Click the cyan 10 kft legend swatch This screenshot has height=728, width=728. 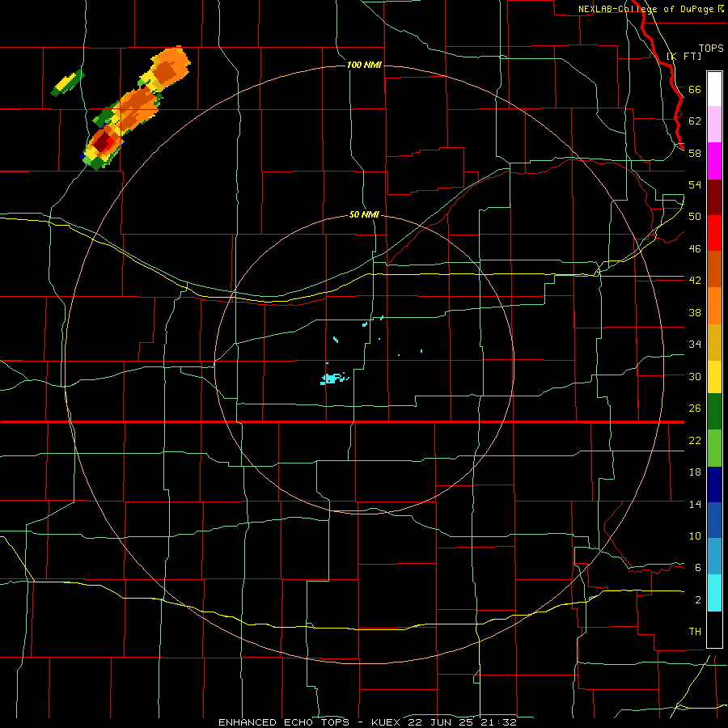click(x=714, y=593)
